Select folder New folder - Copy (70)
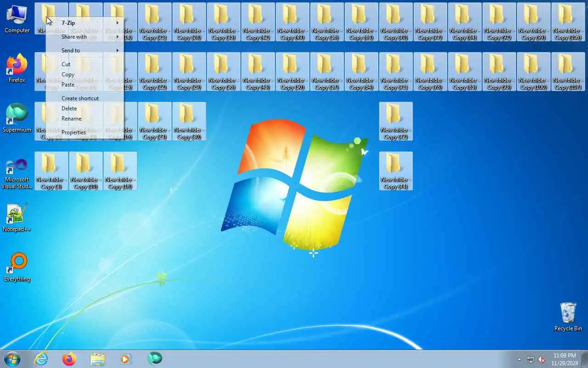This screenshot has width=588, height=368. 396,22
